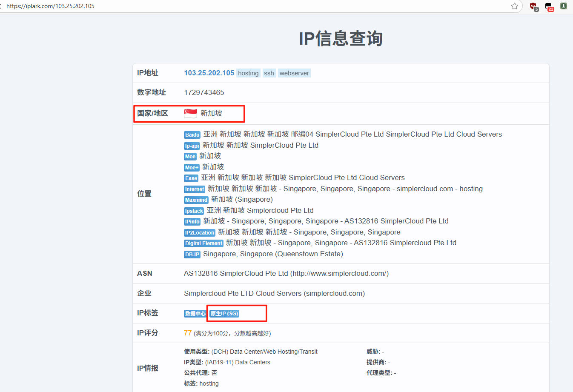The image size is (573, 392).
Task: Open the uBlock Origin extension icon
Action: (533, 6)
